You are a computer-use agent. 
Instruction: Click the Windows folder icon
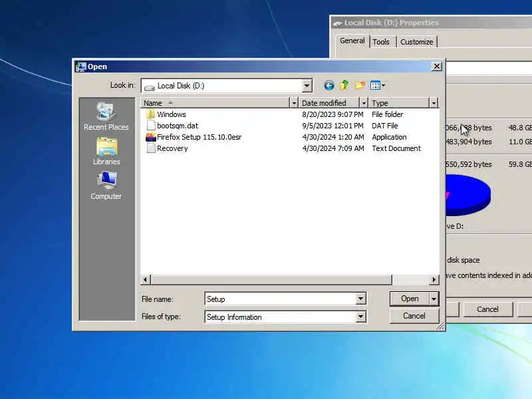point(151,114)
